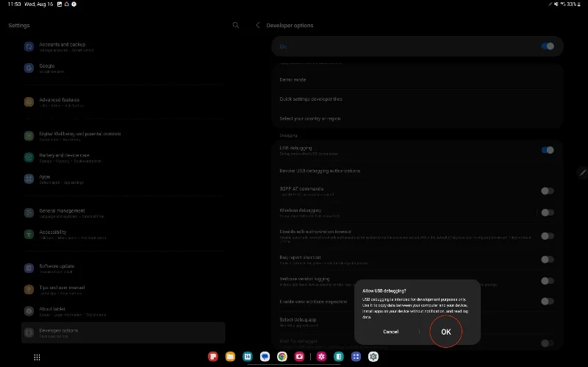Open General management settings
Image resolution: width=588 pixels, height=367 pixels.
point(123,213)
